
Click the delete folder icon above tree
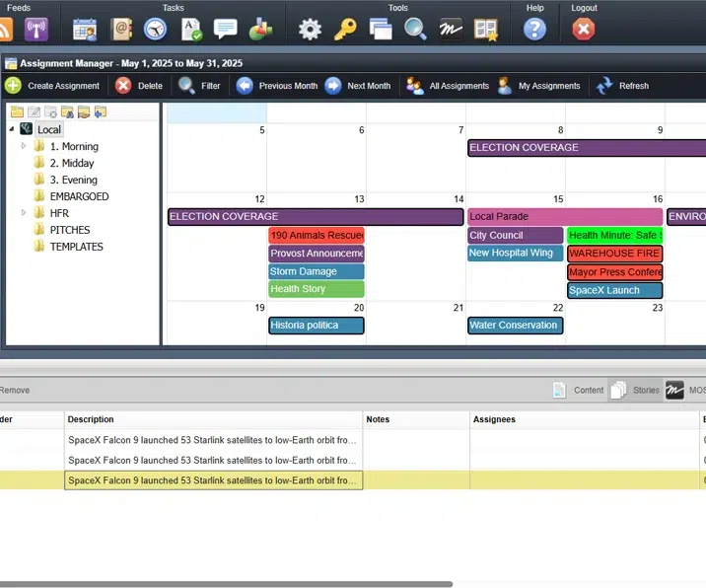pyautogui.click(x=50, y=111)
